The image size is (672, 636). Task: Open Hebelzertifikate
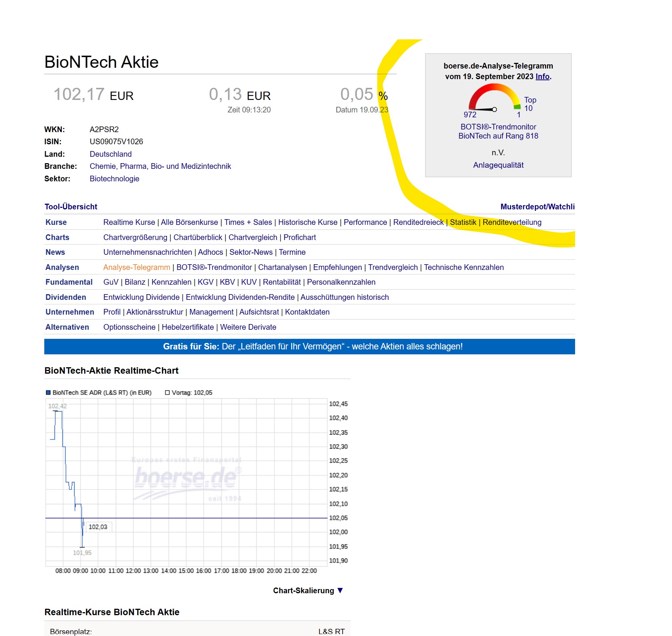pyautogui.click(x=188, y=327)
